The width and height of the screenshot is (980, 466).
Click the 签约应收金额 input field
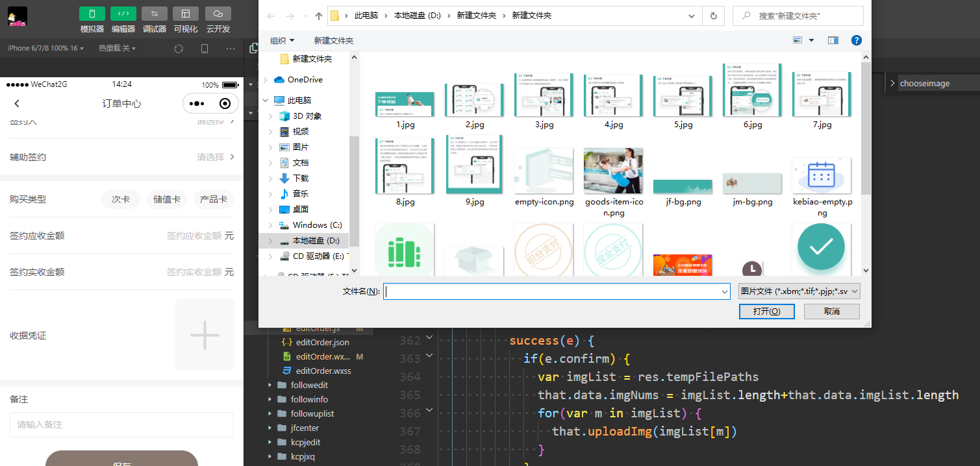[x=194, y=236]
